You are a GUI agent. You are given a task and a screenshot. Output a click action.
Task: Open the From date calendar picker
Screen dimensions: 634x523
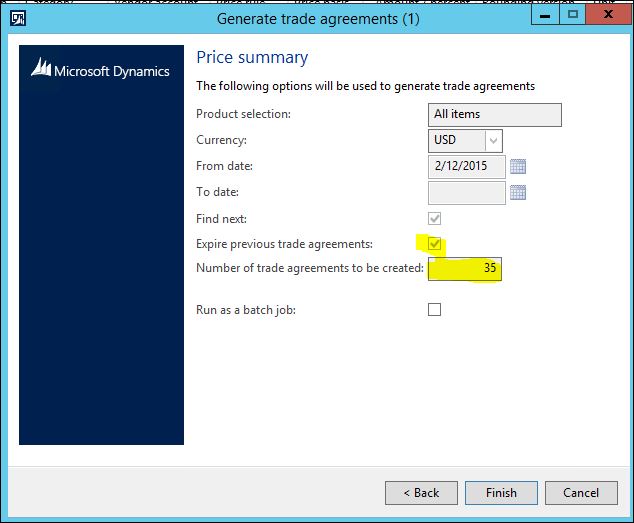click(518, 166)
